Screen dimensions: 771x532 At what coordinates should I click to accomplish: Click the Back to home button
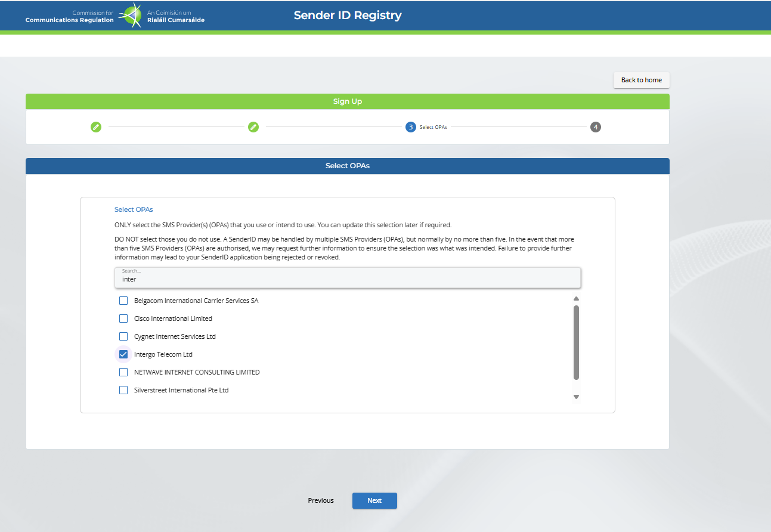[642, 80]
